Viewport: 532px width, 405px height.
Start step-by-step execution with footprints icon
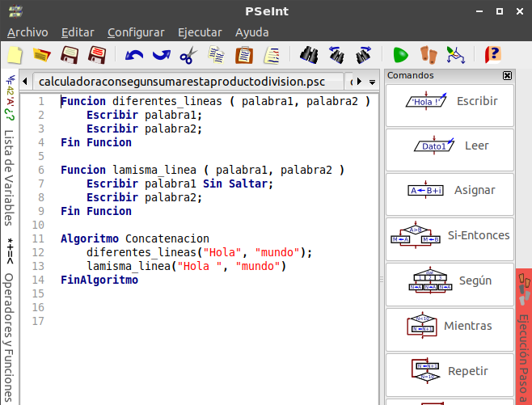tap(429, 55)
